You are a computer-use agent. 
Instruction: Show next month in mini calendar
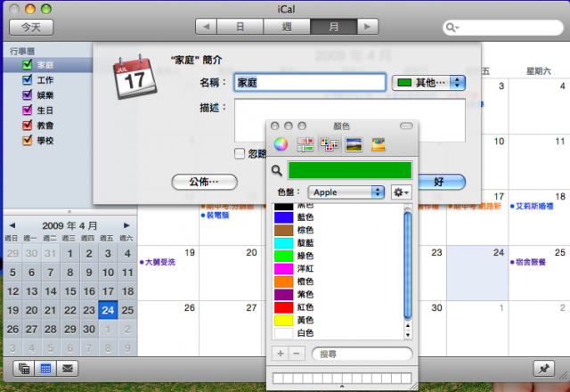coord(126,225)
